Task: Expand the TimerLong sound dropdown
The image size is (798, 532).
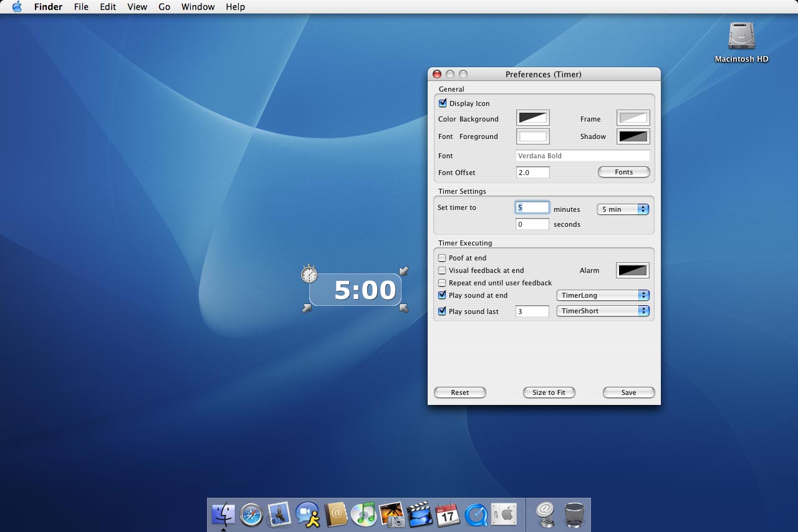Action: click(x=602, y=295)
